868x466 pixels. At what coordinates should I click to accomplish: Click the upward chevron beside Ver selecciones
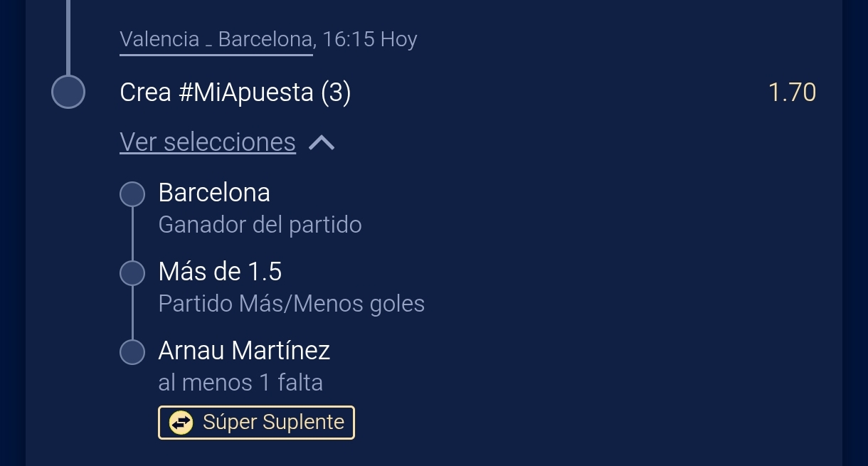pos(322,143)
